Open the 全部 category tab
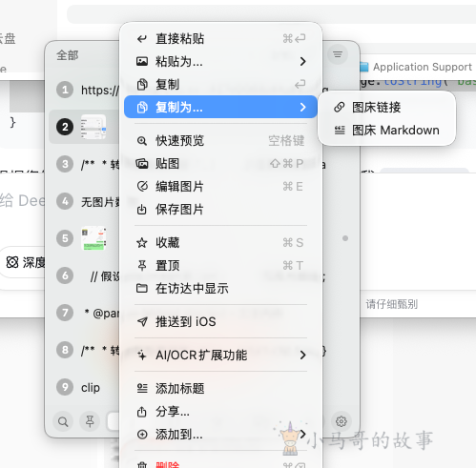This screenshot has height=468, width=476. pyautogui.click(x=68, y=55)
